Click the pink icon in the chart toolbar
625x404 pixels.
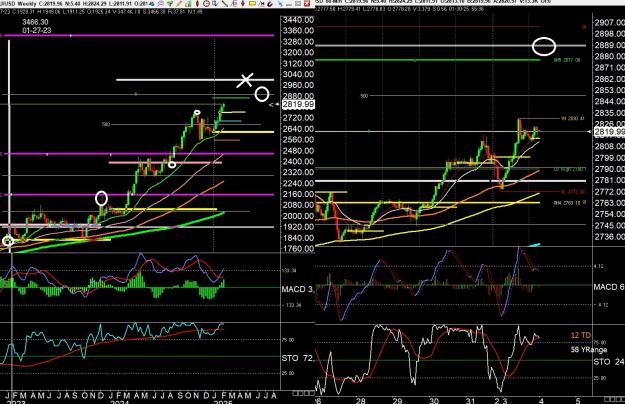[161, 4]
